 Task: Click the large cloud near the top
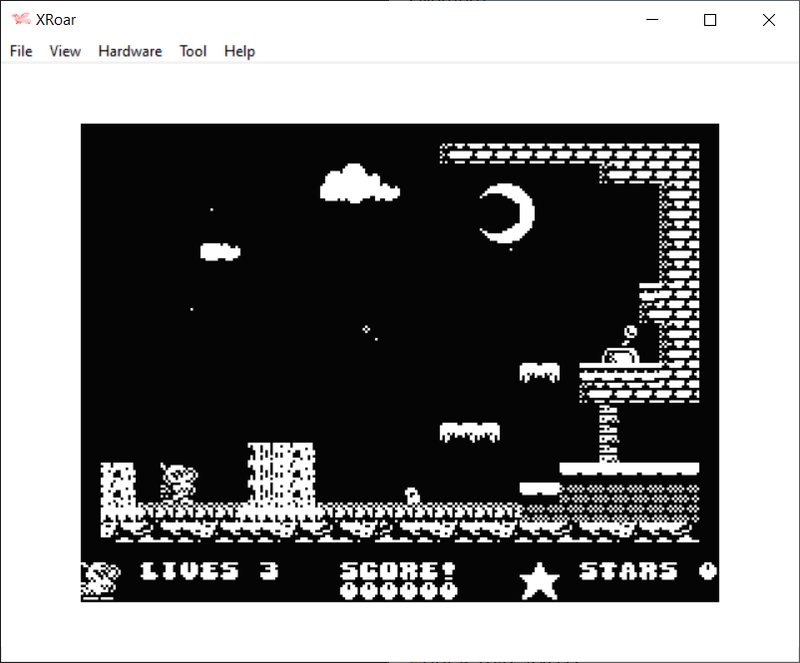tap(359, 184)
